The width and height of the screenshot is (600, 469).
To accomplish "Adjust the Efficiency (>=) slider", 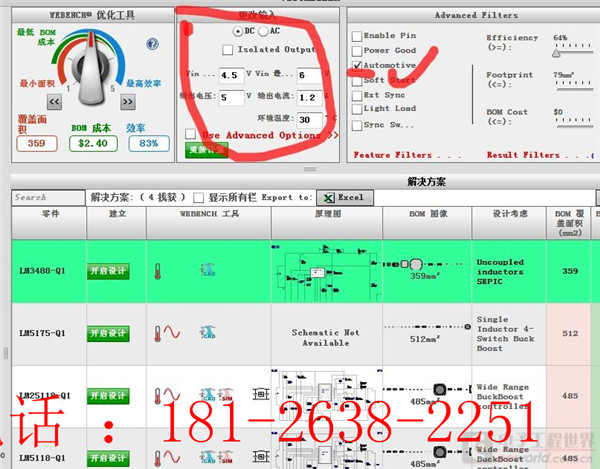I will pos(556,53).
